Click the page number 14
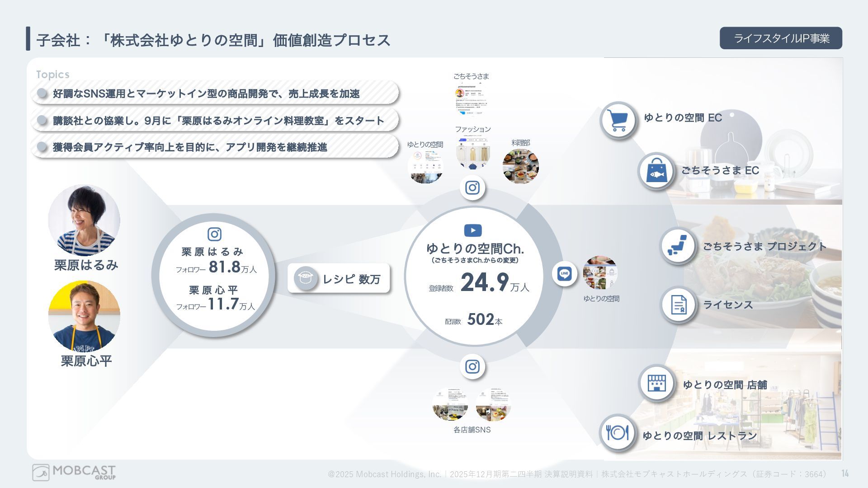Image resolution: width=868 pixels, height=488 pixels. [845, 474]
